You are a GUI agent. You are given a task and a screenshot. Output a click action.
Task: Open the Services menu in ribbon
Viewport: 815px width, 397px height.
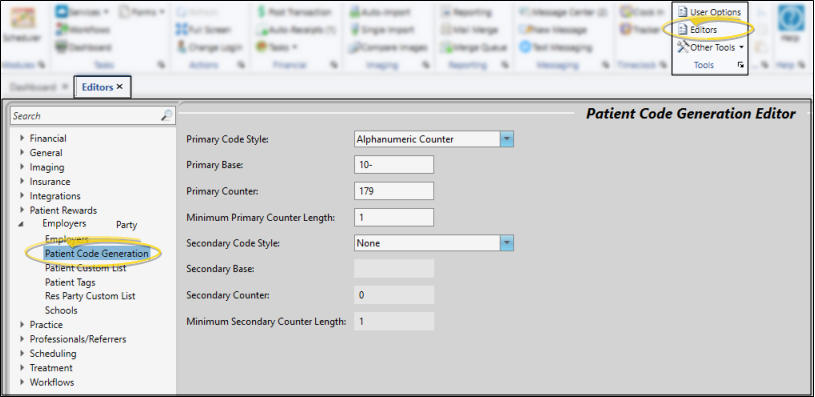(82, 11)
